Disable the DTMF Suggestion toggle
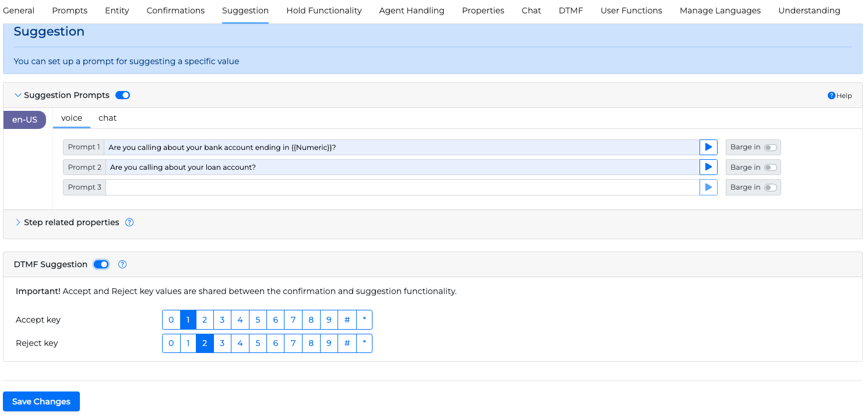 point(101,264)
